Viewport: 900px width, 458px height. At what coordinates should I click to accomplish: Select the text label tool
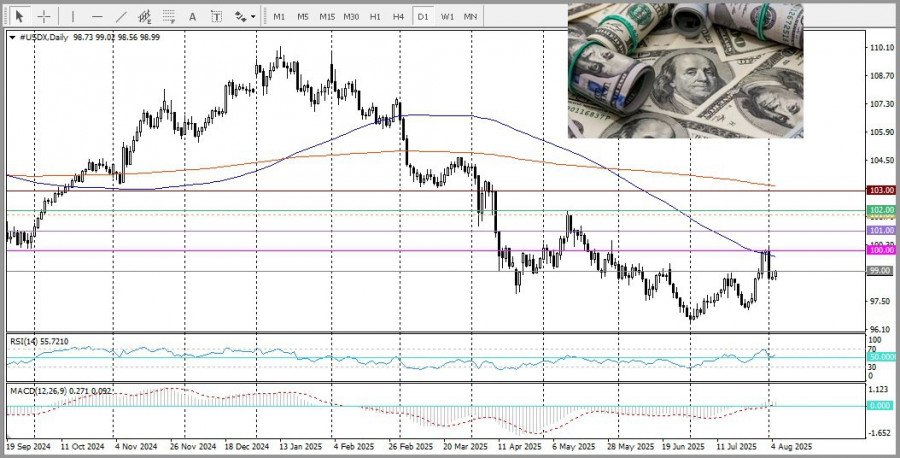coord(216,17)
